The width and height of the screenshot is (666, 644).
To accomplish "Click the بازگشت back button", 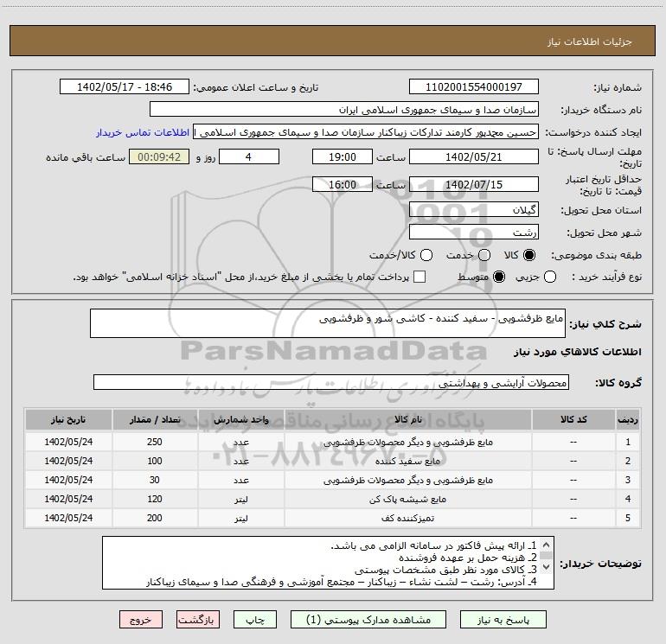I will point(198,620).
